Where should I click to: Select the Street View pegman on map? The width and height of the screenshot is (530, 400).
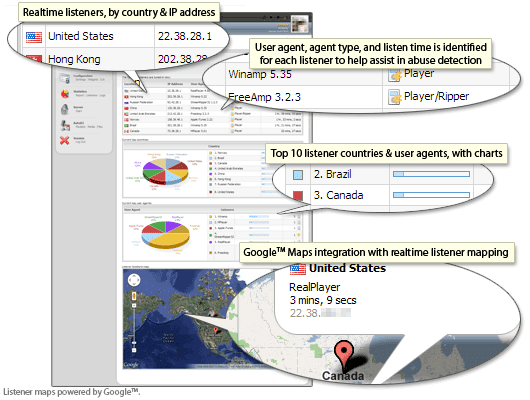click(x=134, y=296)
